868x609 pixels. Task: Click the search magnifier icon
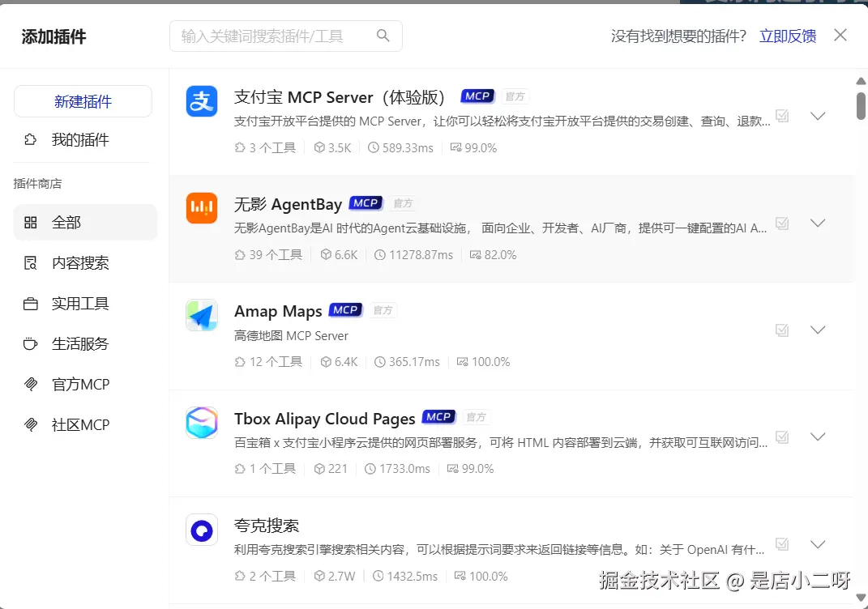point(383,36)
